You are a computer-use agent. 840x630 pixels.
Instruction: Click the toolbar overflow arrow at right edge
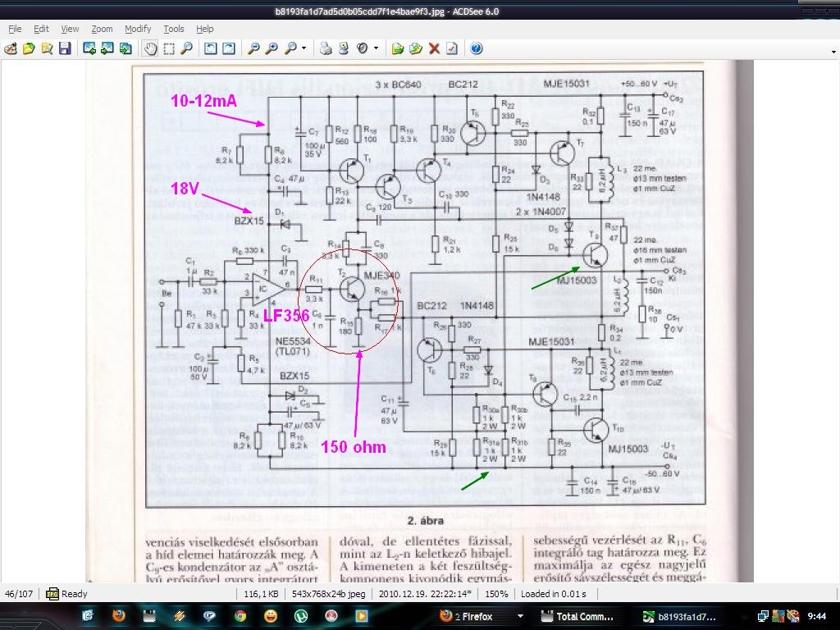(833, 52)
